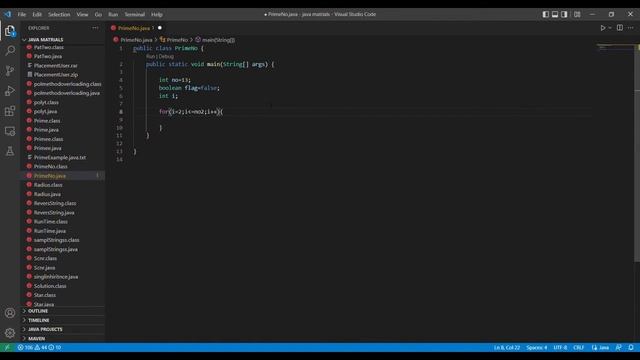The width and height of the screenshot is (640, 360).
Task: Select the PrimeNo.java editor tab
Action: coord(133,28)
